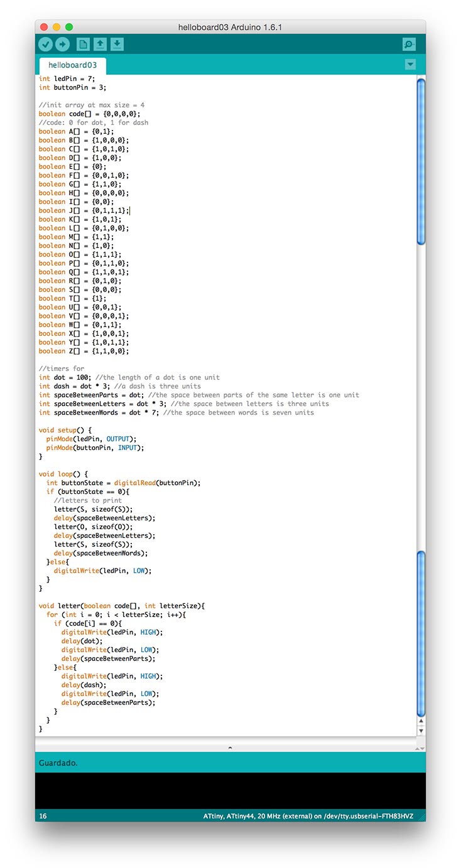Click the 'delay(dot);' line
This screenshot has width=461, height=868.
[x=82, y=641]
